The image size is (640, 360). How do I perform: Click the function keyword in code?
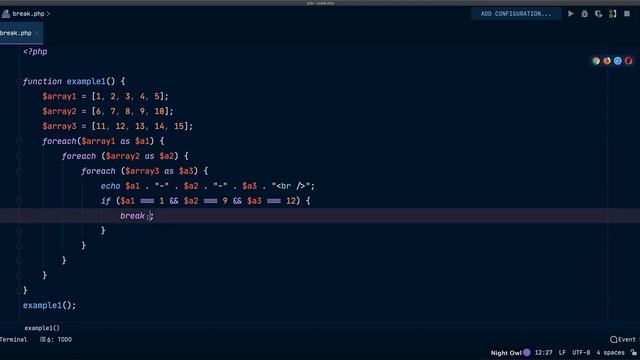[42, 82]
